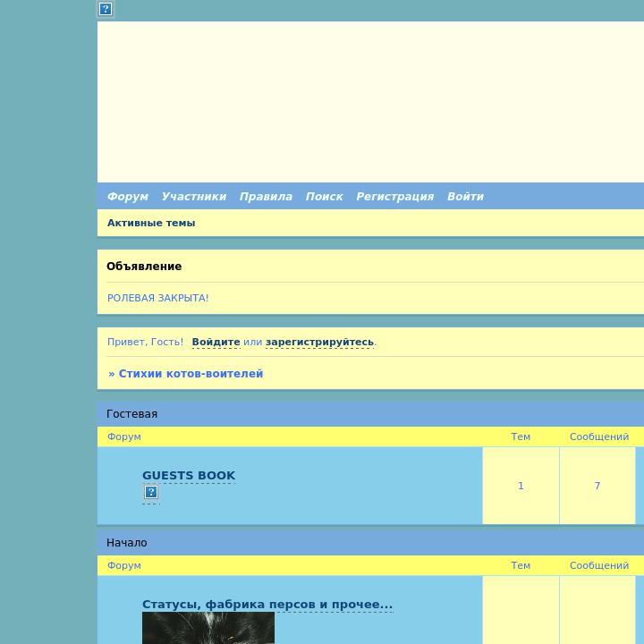Open the Регистрация page from the navigation bar
The height and width of the screenshot is (644, 644).
pos(394,196)
